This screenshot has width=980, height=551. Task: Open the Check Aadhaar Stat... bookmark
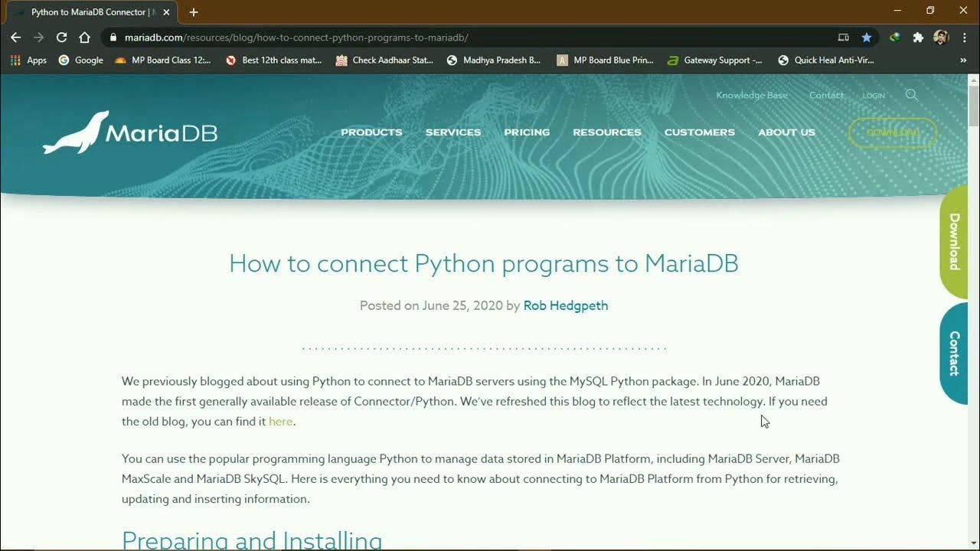[x=384, y=60]
